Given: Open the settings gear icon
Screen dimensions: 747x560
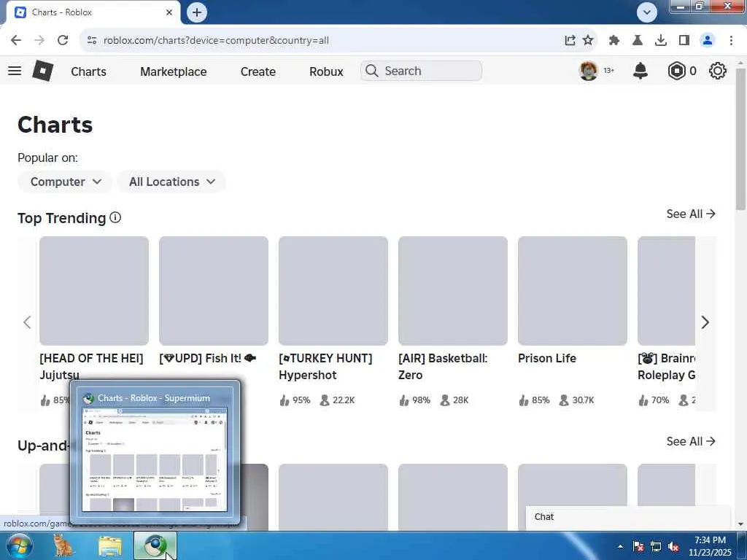Looking at the screenshot, I should pyautogui.click(x=718, y=71).
